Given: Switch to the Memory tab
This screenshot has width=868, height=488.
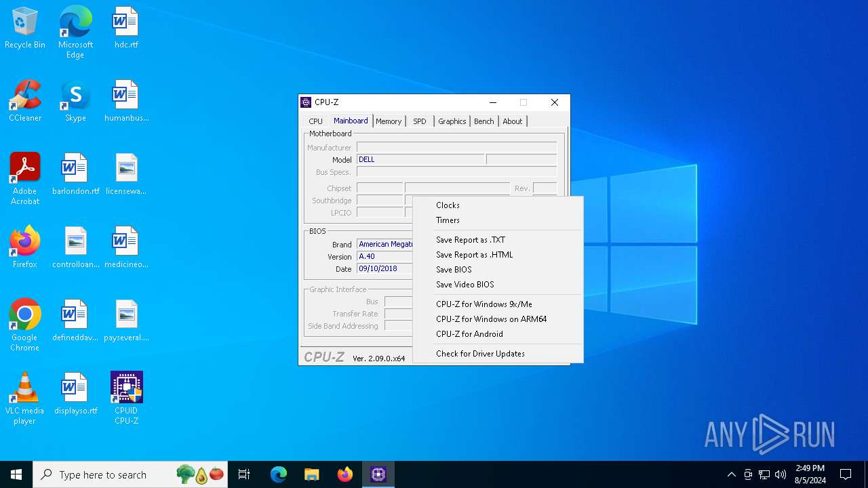Looking at the screenshot, I should coord(389,121).
